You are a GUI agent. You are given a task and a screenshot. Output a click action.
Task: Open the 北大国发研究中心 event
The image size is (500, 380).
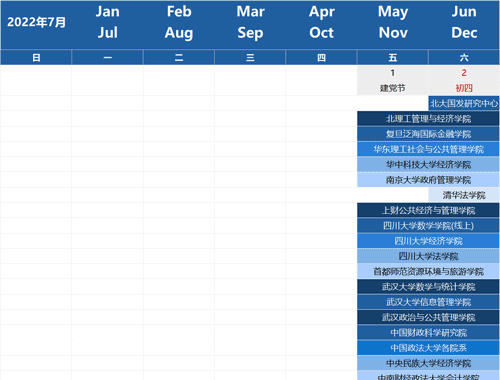464,103
